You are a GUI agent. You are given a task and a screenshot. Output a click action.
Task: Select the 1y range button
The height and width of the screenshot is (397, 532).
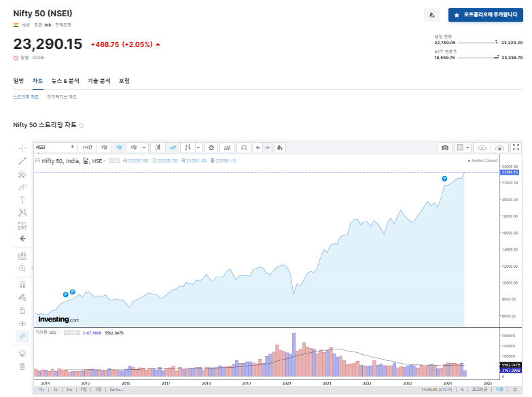(x=56, y=390)
